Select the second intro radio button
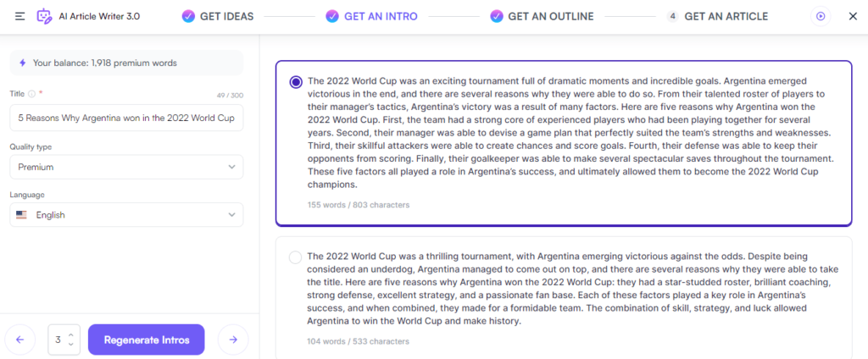Screen dimensions: 868x359 (x=295, y=257)
